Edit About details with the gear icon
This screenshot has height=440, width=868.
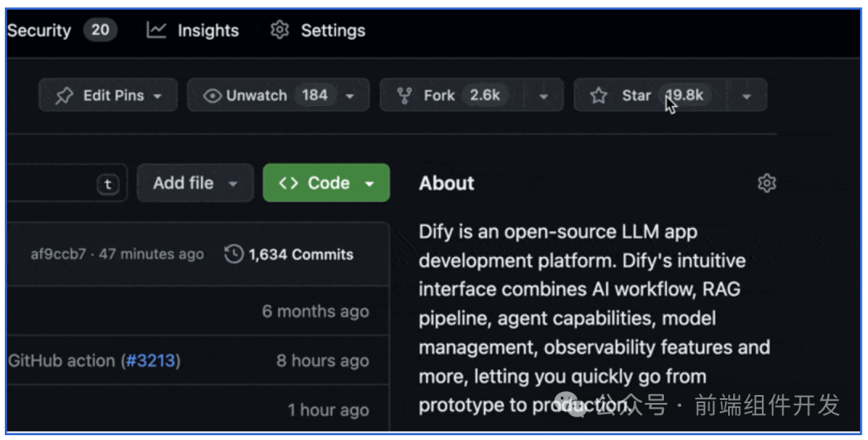coord(767,183)
